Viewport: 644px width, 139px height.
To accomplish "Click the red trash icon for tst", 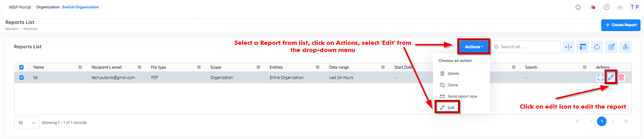I will (621, 77).
